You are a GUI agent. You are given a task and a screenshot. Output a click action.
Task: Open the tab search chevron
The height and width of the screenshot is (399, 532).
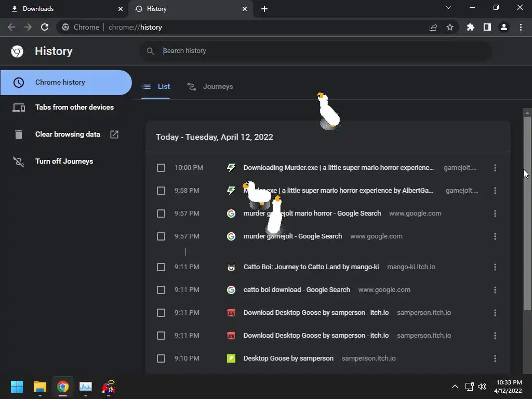[x=448, y=7]
